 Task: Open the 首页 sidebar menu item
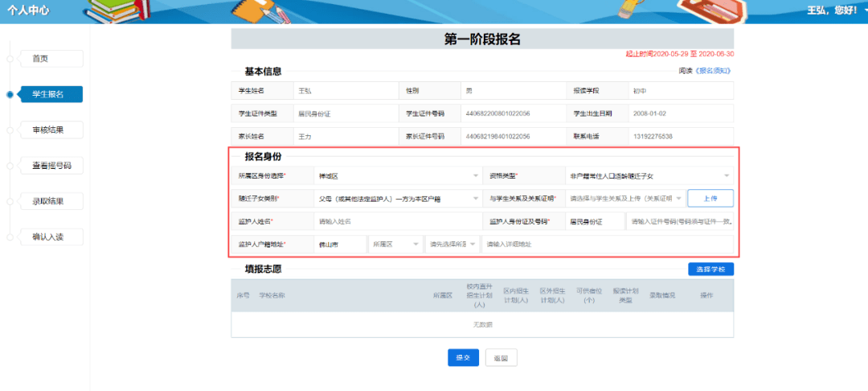(51, 59)
